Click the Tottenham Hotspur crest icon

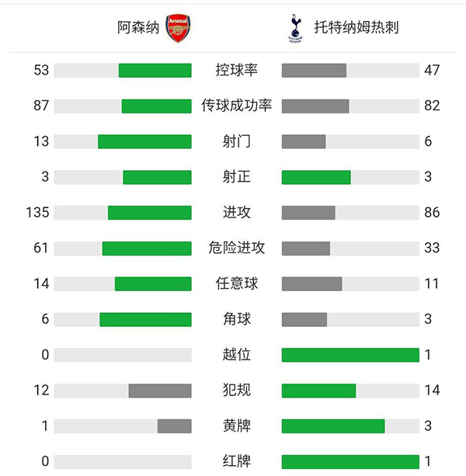(295, 28)
